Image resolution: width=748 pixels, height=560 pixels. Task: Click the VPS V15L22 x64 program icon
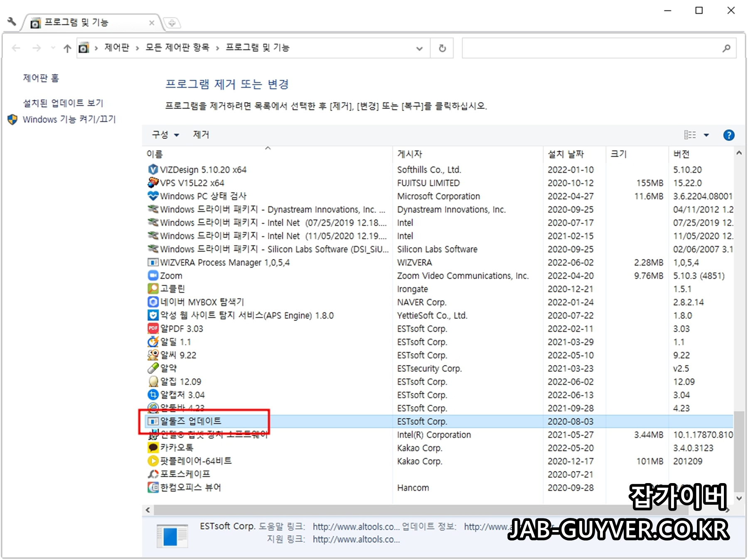click(153, 183)
